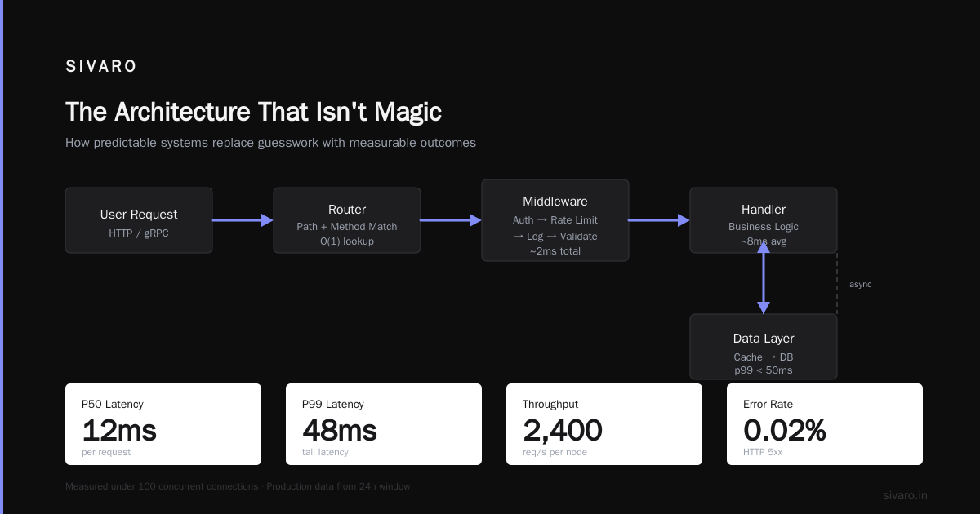Click the main title about Architecture

pyautogui.click(x=253, y=112)
